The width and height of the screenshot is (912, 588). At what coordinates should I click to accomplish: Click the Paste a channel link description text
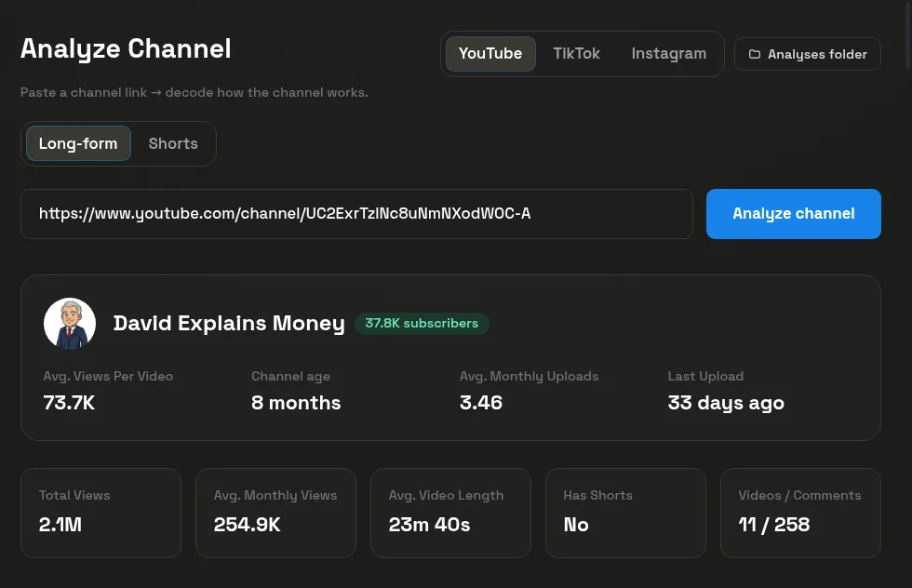click(x=194, y=92)
